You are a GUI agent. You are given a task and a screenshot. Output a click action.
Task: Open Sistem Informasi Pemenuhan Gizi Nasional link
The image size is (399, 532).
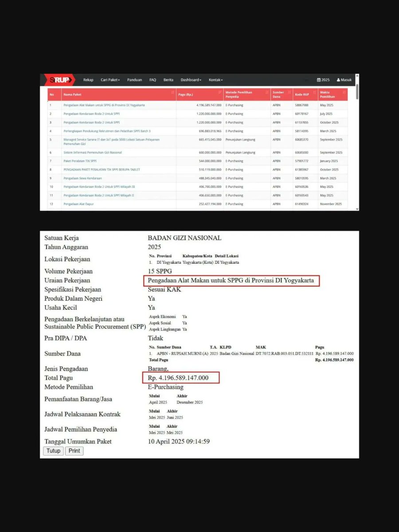[x=93, y=153]
